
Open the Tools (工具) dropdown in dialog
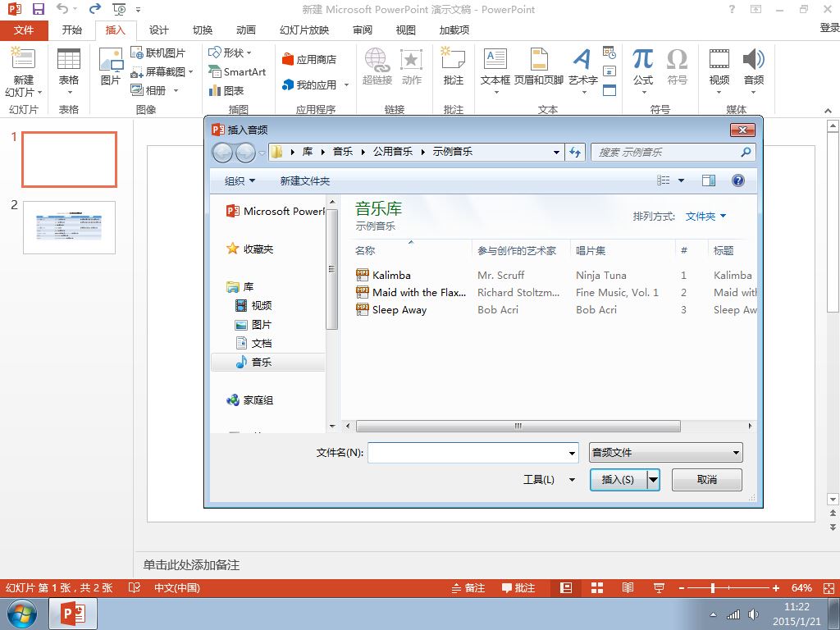point(549,479)
